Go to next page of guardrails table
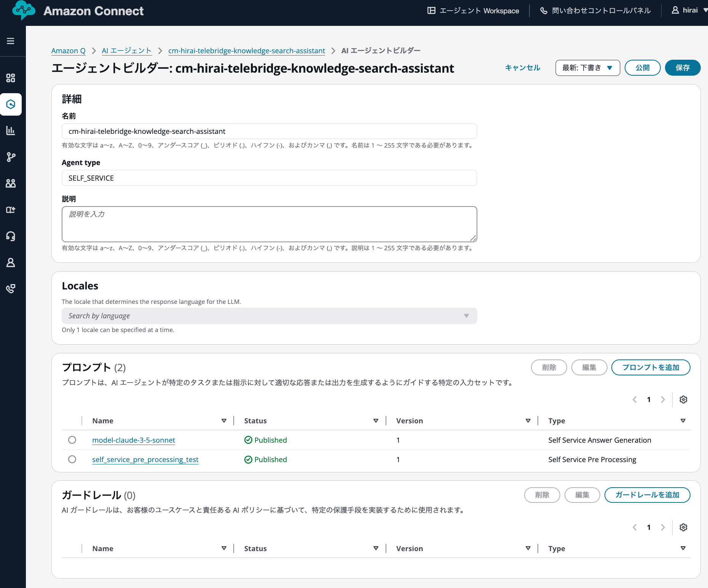Viewport: 708px width, 588px height. pos(663,527)
